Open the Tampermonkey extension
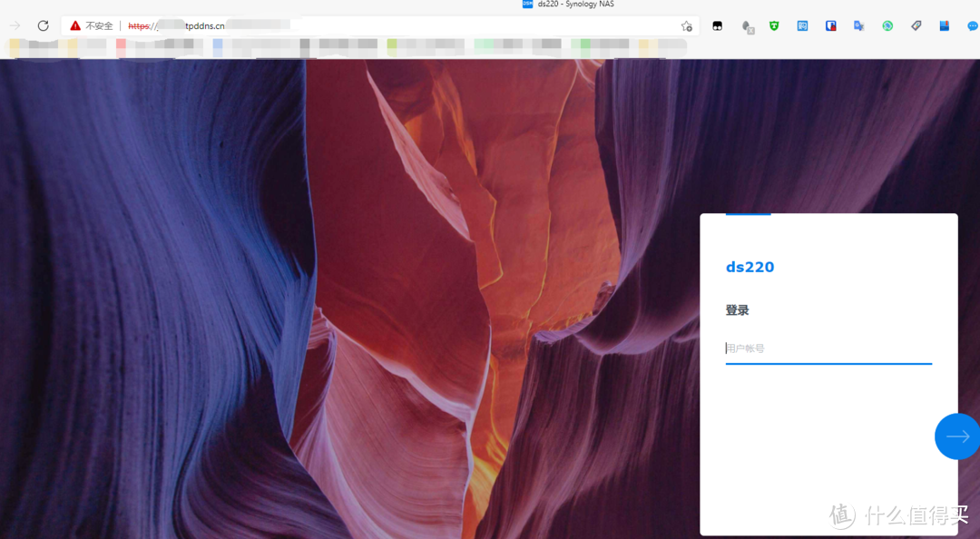The height and width of the screenshot is (539, 980). tap(718, 25)
